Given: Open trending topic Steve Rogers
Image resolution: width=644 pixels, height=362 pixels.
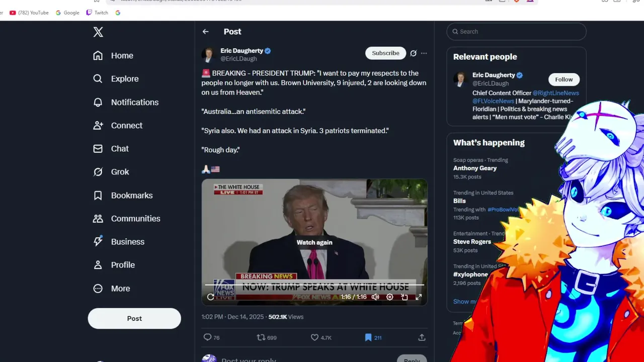Looking at the screenshot, I should tap(472, 242).
